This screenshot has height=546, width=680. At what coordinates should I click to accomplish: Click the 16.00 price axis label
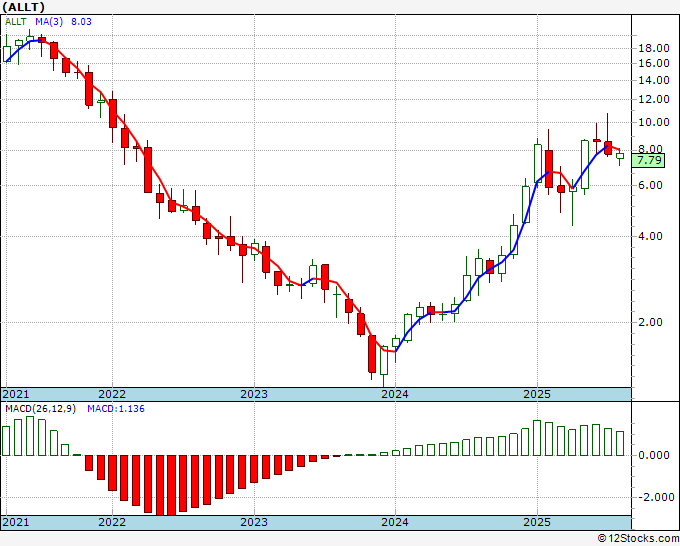click(654, 63)
